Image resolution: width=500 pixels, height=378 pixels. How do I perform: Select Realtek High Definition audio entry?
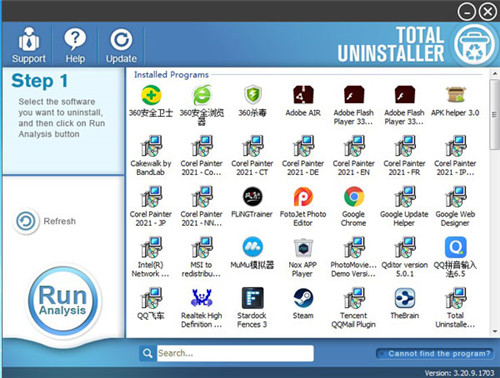point(202,307)
